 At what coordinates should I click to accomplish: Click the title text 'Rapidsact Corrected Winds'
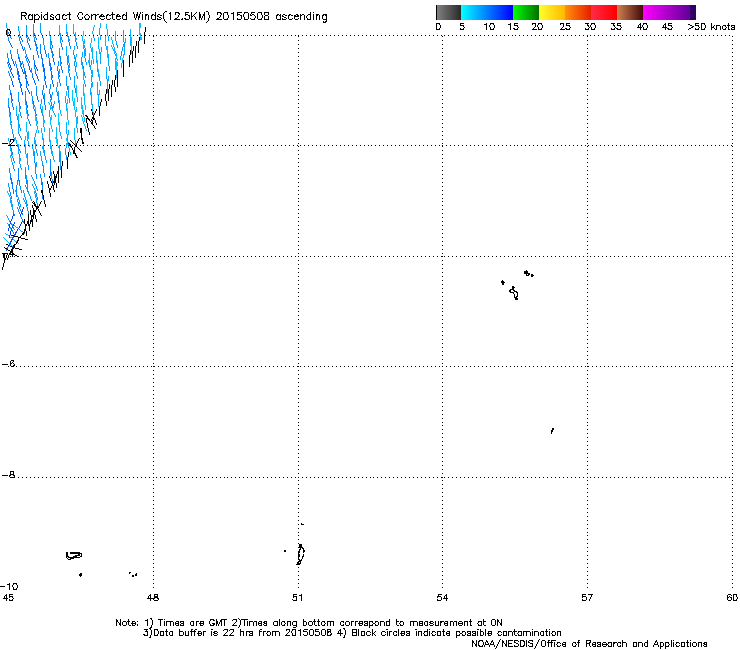pos(91,16)
